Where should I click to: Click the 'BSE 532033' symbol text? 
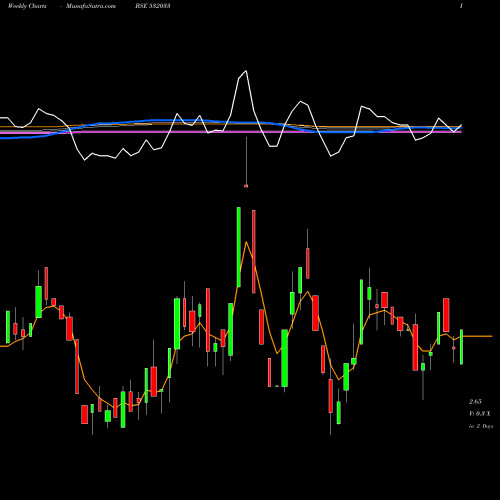(x=153, y=6)
